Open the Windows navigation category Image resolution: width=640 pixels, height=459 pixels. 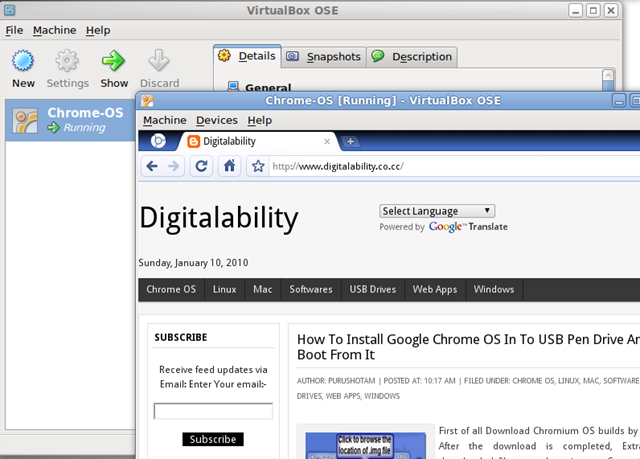point(494,290)
